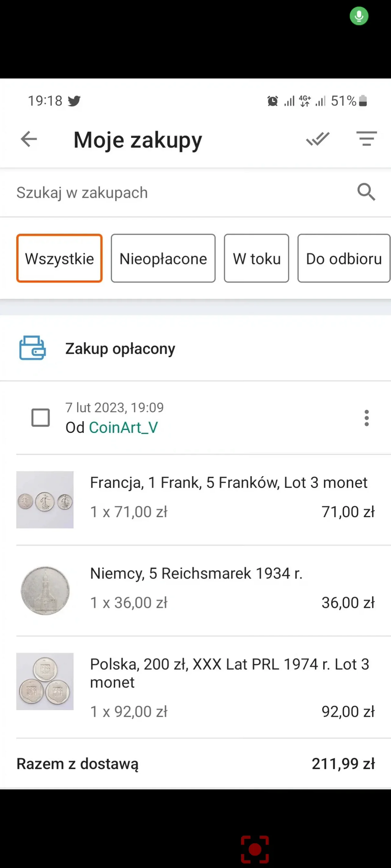
Task: Show purchases in the W toku tab
Action: click(x=256, y=258)
